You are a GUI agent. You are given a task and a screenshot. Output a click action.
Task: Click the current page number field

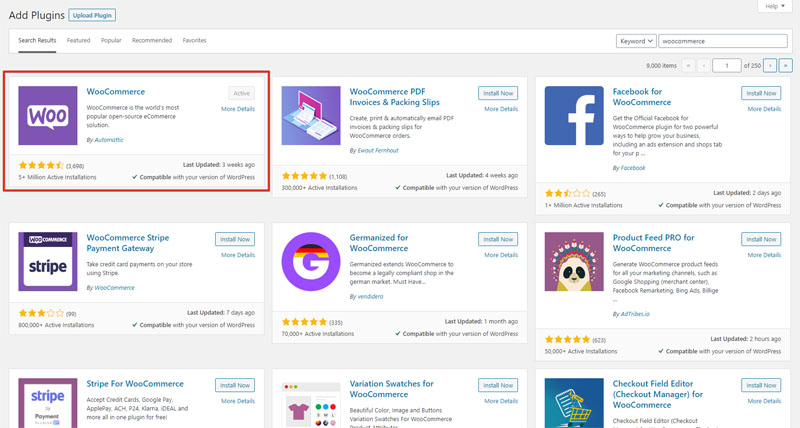pos(727,65)
